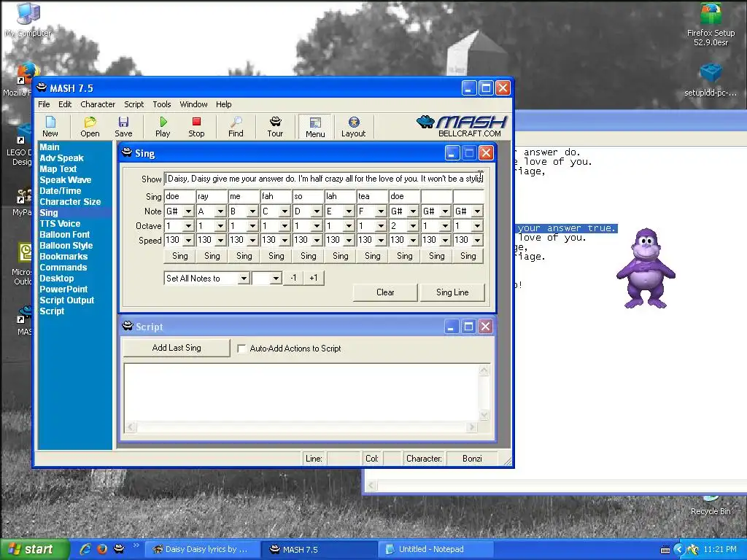The image size is (747, 560).
Task: Click the Show lyrics text field
Action: pos(324,179)
